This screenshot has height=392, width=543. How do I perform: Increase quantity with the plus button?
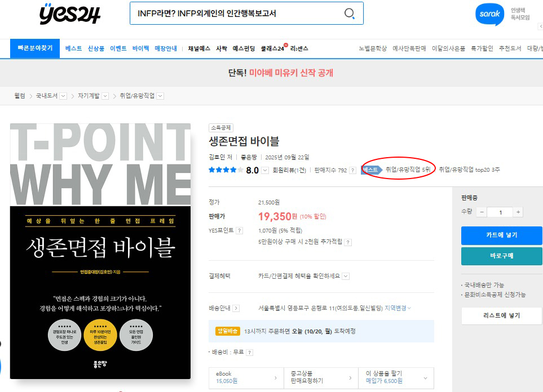pyautogui.click(x=518, y=212)
